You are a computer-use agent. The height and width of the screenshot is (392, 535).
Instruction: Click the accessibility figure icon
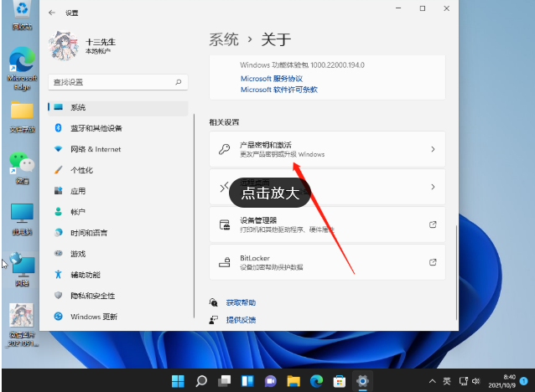59,275
